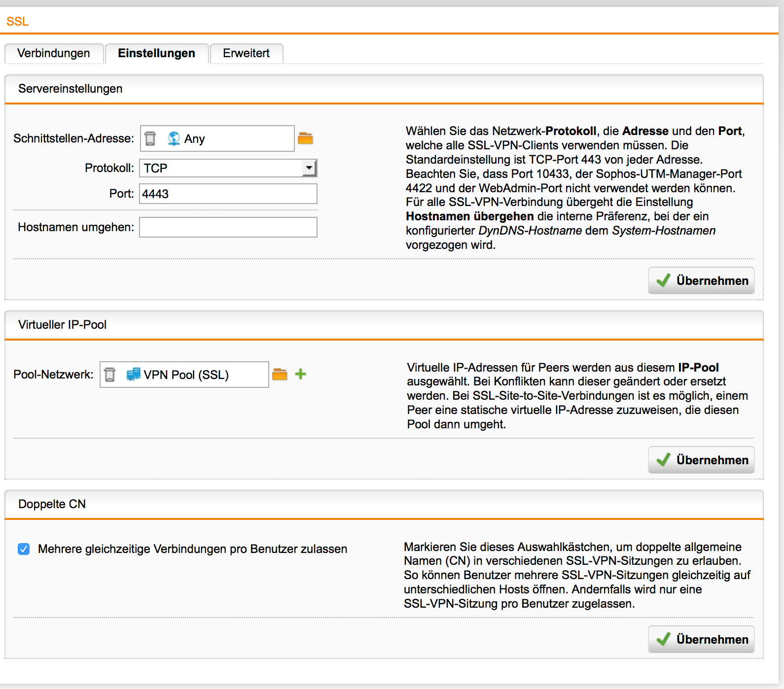Click the Any entry in Schnittstellen-Adresse box

195,139
